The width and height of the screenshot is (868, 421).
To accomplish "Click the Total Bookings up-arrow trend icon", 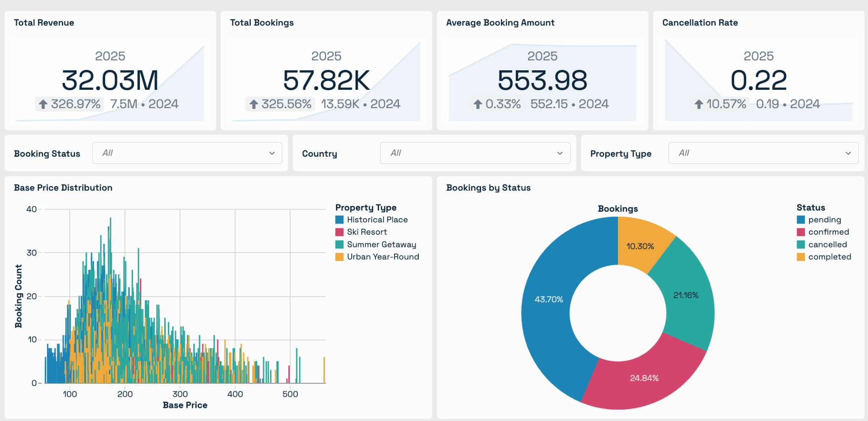I will click(253, 104).
